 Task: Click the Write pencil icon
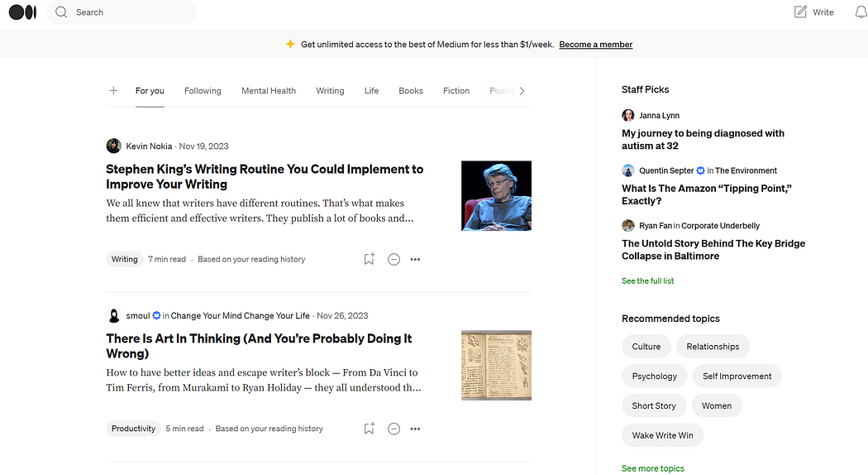point(800,12)
